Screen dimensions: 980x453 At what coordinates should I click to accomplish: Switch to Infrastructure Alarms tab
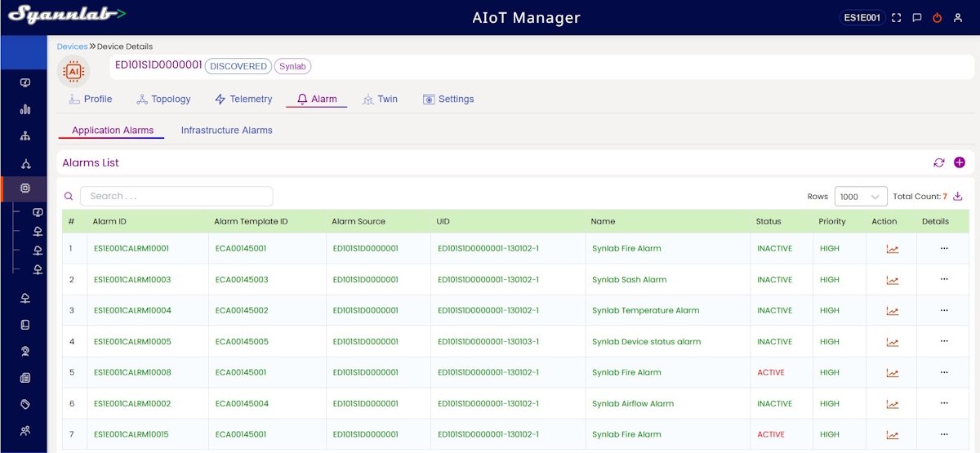(226, 131)
